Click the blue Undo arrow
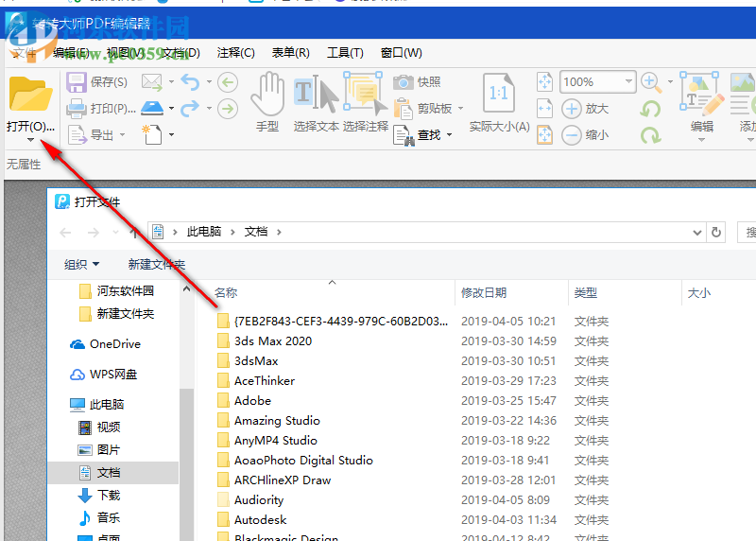Image resolution: width=756 pixels, height=541 pixels. coord(190,82)
